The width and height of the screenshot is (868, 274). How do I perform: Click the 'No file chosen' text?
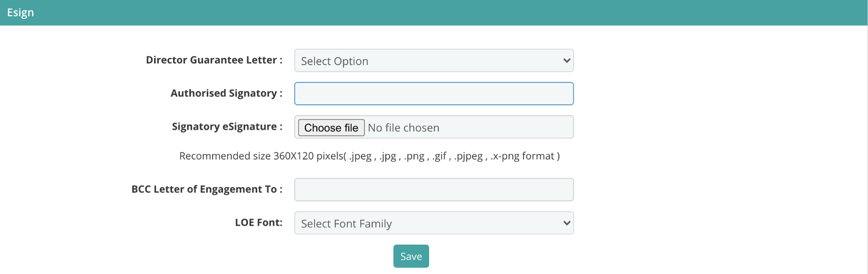[404, 128]
